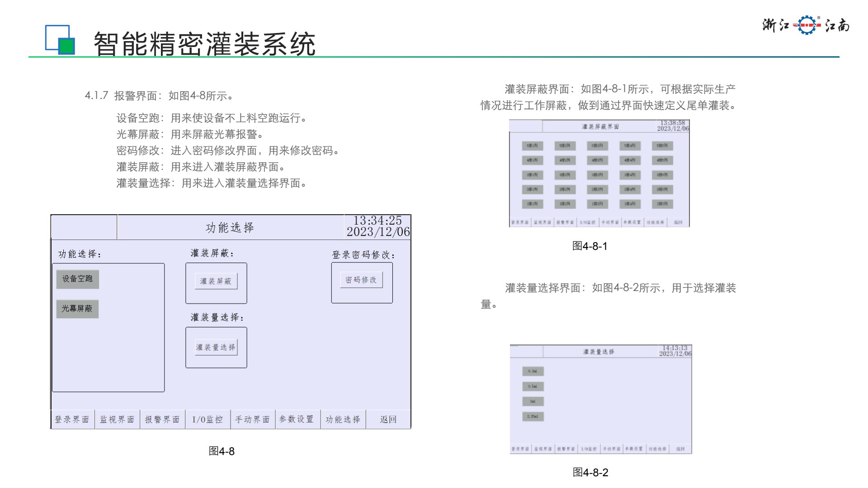Switch to 登录界面 tab in Figure 4-8
The width and height of the screenshot is (868, 488).
72,420
